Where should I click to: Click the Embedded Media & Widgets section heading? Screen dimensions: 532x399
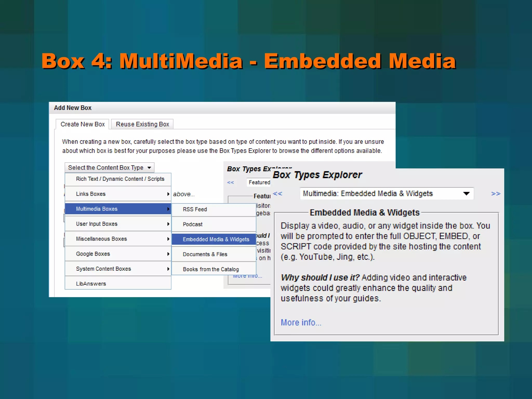pos(364,213)
